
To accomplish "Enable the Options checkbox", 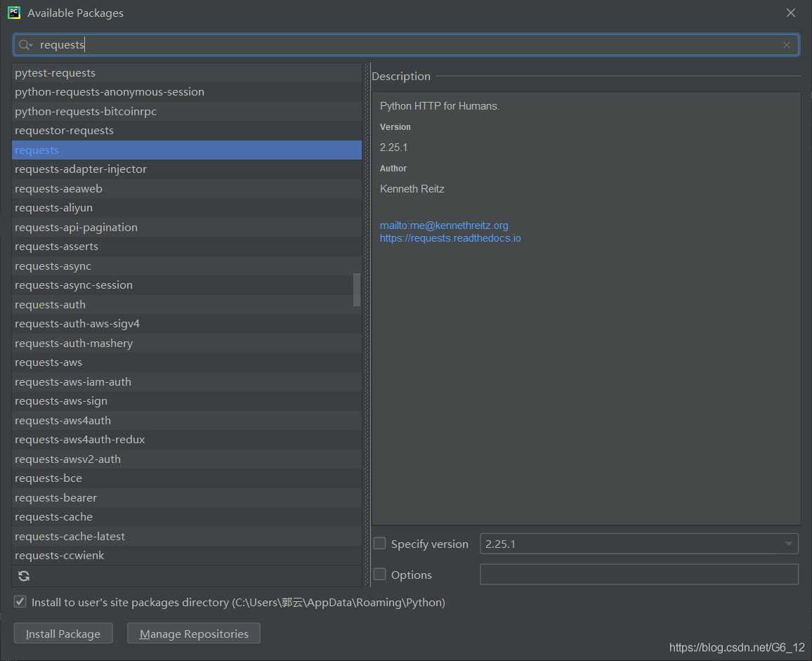I will (x=380, y=575).
